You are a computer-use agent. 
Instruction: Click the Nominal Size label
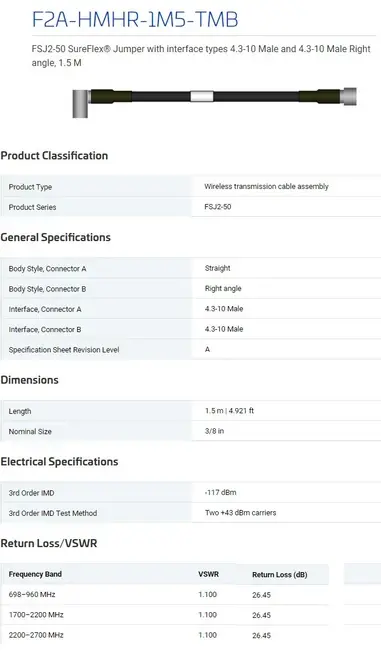pos(30,431)
